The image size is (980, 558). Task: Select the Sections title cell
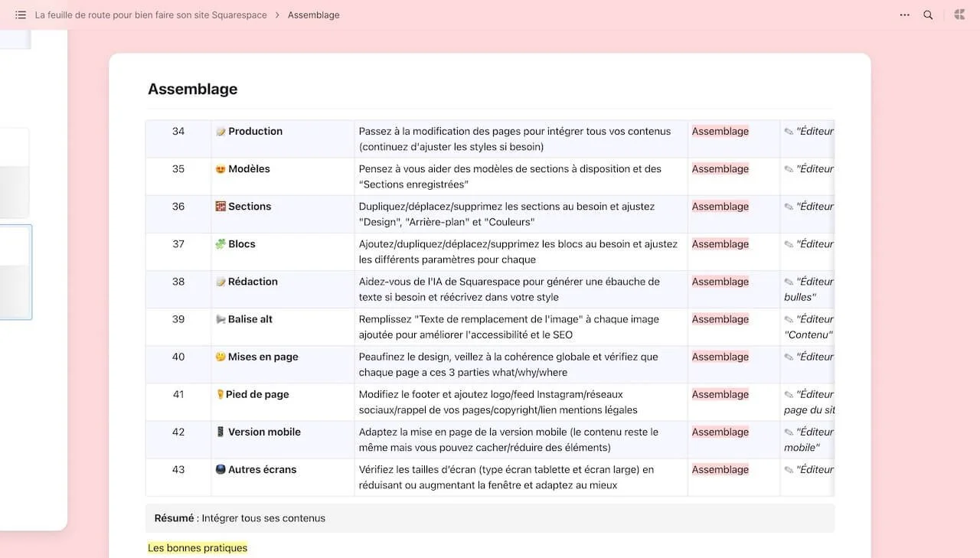(283, 214)
